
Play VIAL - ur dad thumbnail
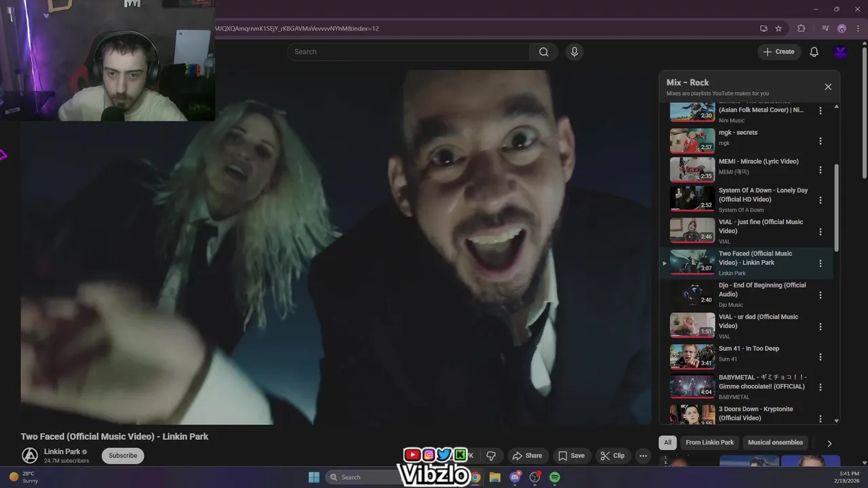[692, 325]
